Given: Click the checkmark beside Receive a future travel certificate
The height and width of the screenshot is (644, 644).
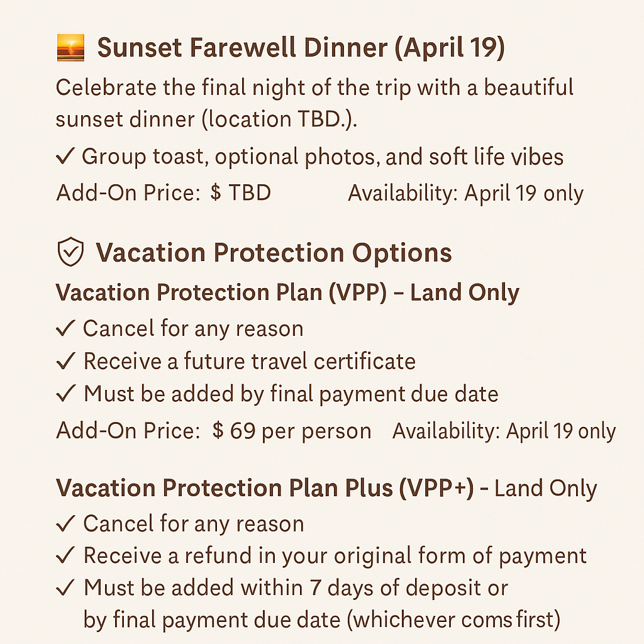Looking at the screenshot, I should tap(65, 361).
